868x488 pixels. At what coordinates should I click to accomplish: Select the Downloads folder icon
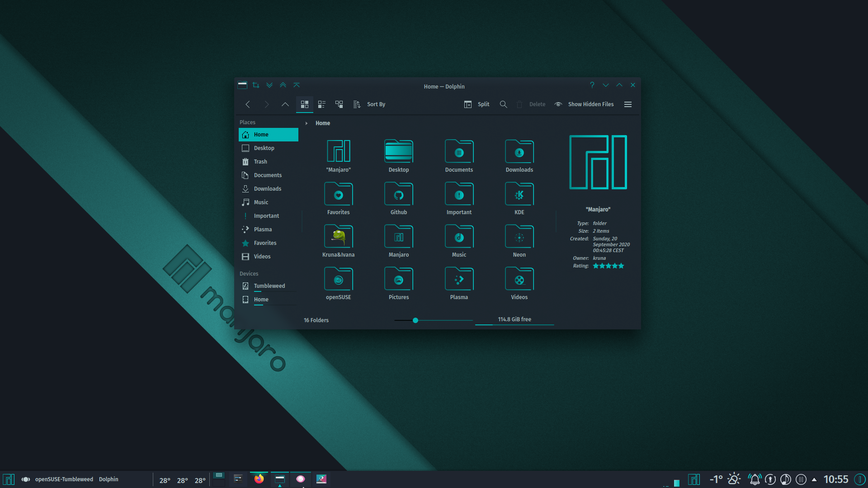519,151
